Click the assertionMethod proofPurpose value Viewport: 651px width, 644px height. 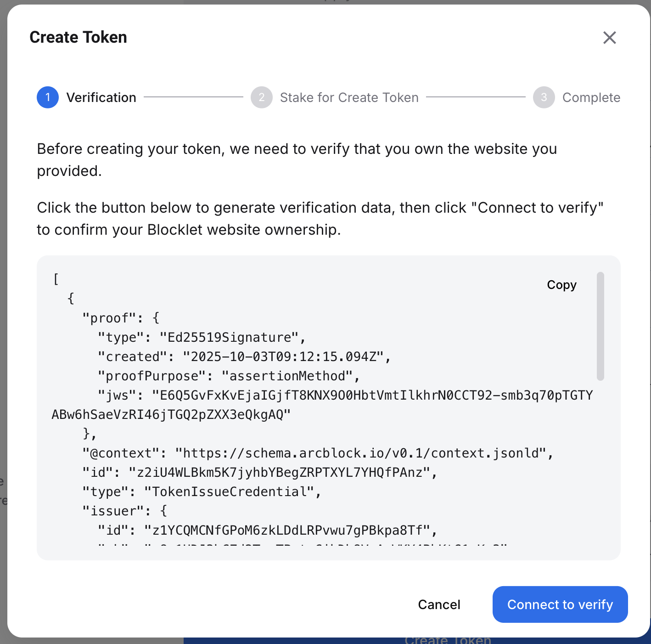(287, 376)
